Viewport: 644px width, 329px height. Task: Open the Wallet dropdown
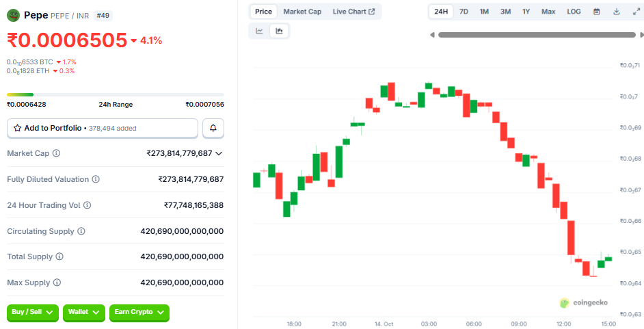(x=83, y=313)
